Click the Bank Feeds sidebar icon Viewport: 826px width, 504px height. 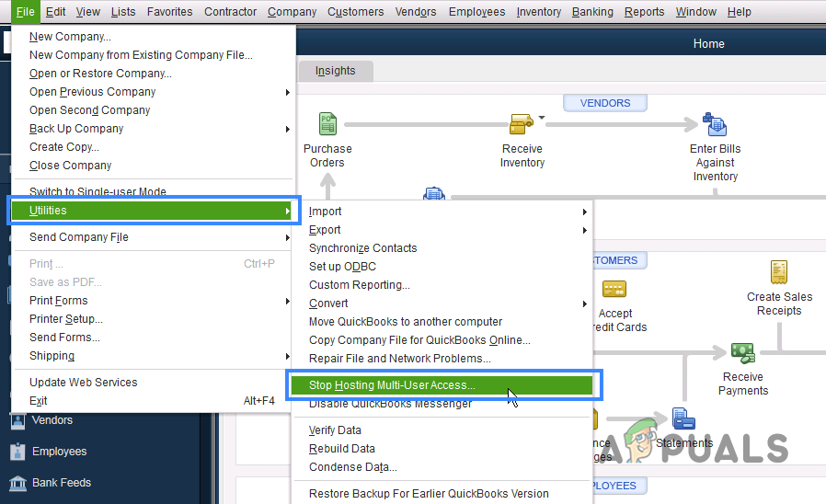[x=17, y=483]
